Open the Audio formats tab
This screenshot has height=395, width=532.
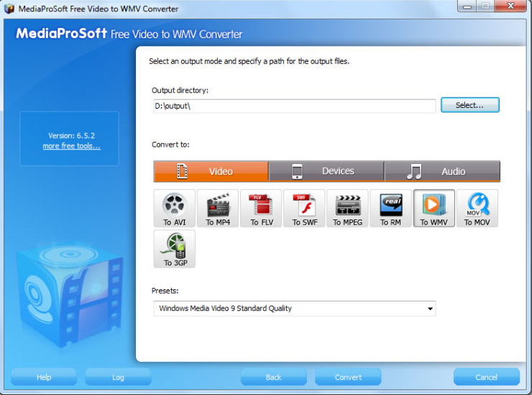[x=442, y=171]
